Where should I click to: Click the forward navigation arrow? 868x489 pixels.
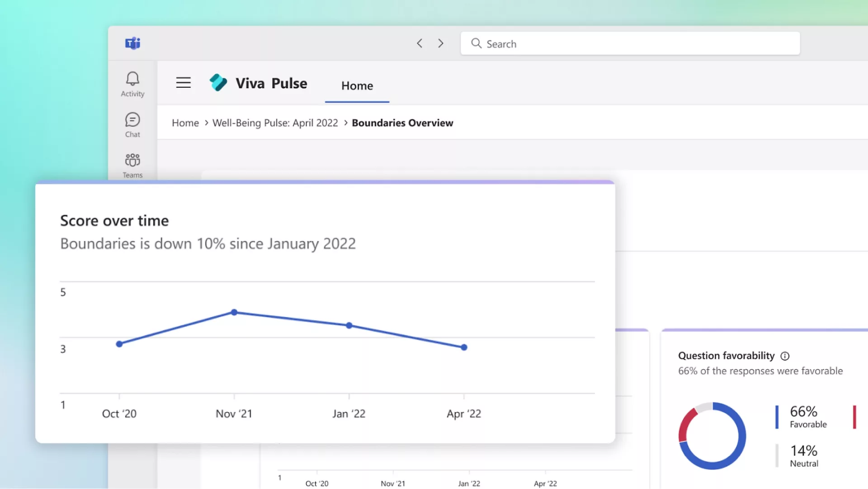[441, 43]
